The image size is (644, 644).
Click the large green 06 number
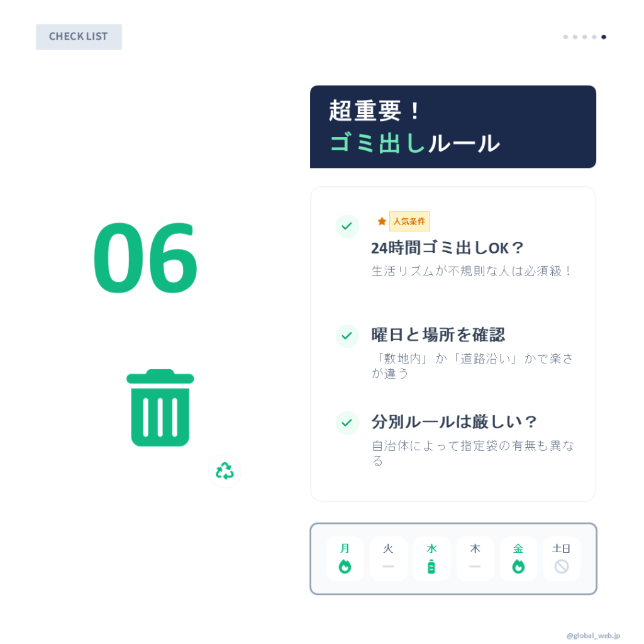coord(145,258)
